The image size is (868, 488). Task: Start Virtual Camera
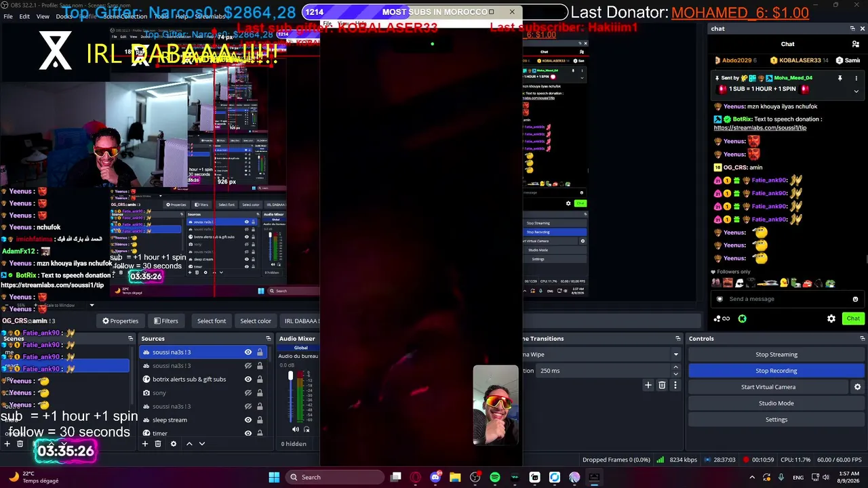tap(768, 387)
